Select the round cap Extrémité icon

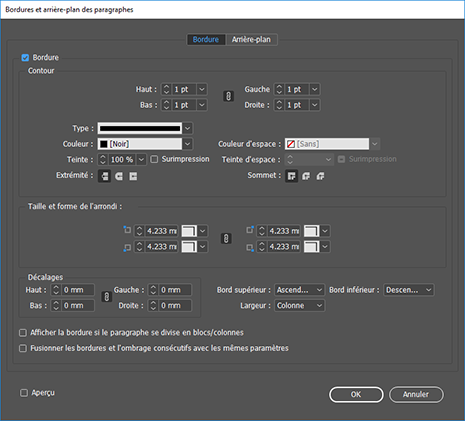(x=119, y=176)
